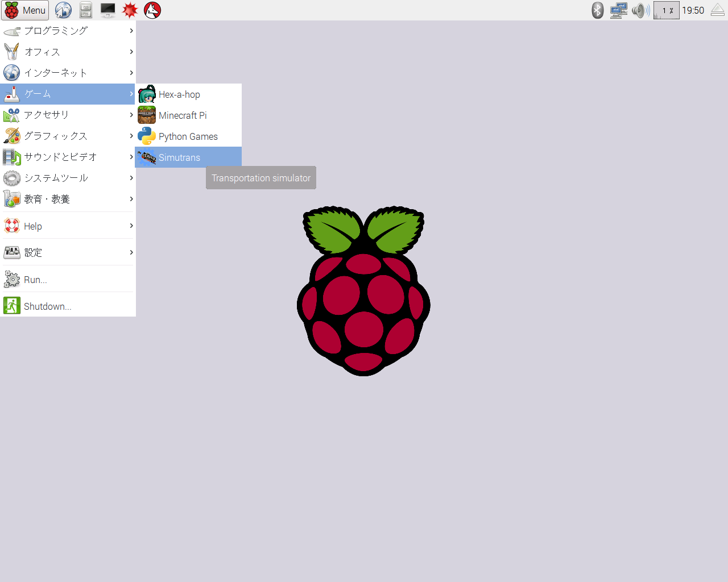Screen dimensions: 728x582
Task: Open Python Games entry
Action: 188,136
